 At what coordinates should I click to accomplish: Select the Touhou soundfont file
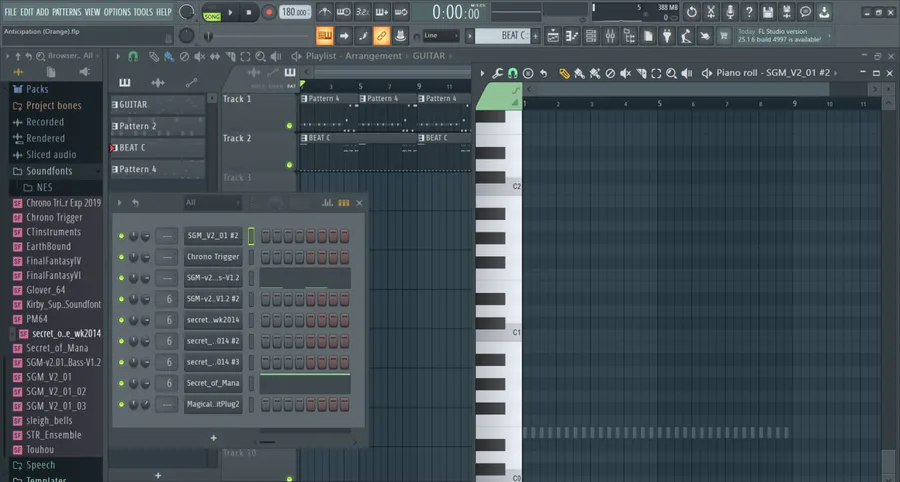[x=40, y=450]
